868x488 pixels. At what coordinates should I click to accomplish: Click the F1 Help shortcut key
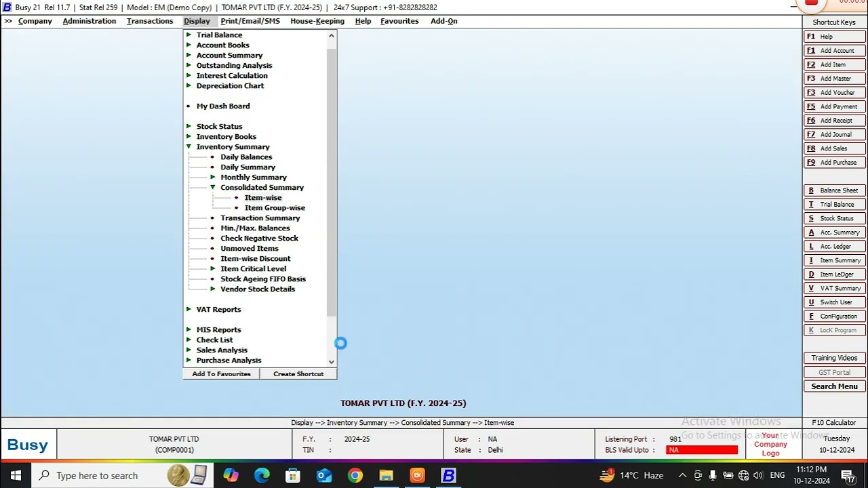click(835, 37)
